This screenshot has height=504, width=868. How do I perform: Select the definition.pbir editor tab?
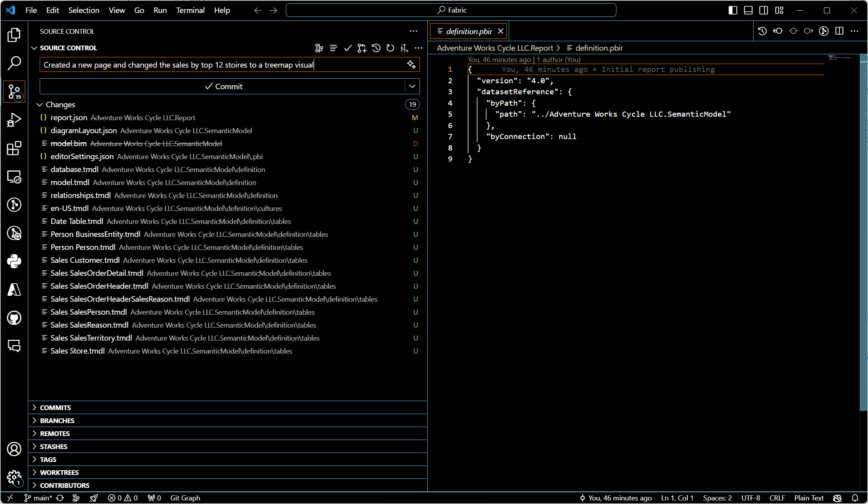click(x=469, y=31)
